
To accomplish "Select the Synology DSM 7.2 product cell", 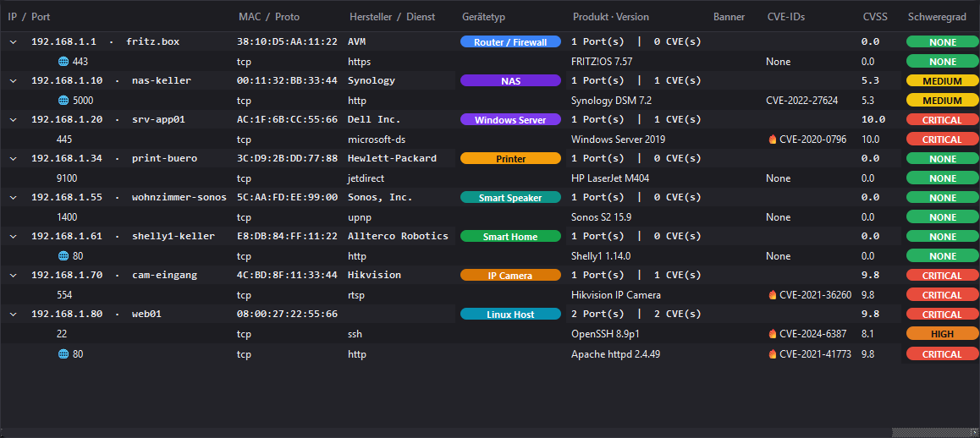I will 611,100.
